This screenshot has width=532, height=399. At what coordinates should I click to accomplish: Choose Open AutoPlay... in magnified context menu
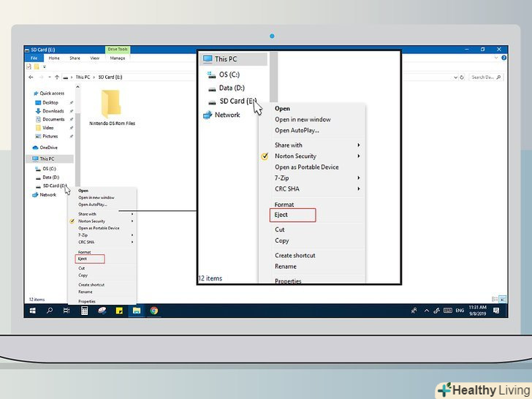[297, 130]
